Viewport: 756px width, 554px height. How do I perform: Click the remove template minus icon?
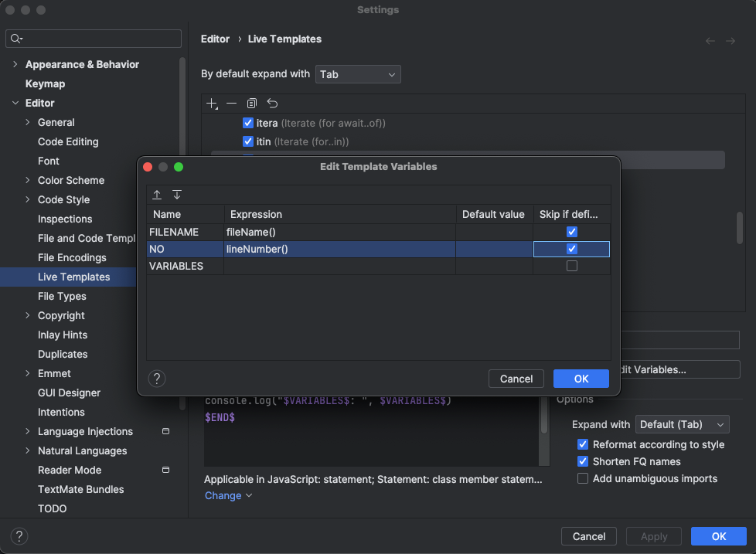point(231,104)
